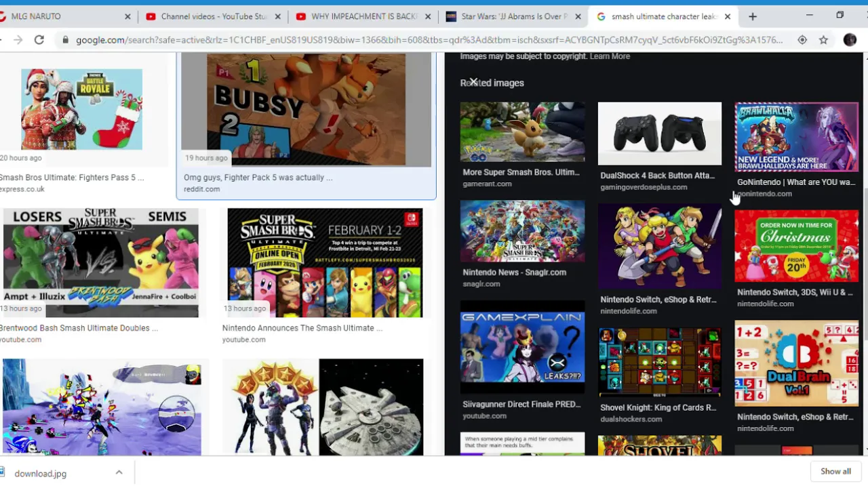Image resolution: width=868 pixels, height=488 pixels.
Task: Close the Star Wars JJ Abrams tab
Action: click(578, 16)
